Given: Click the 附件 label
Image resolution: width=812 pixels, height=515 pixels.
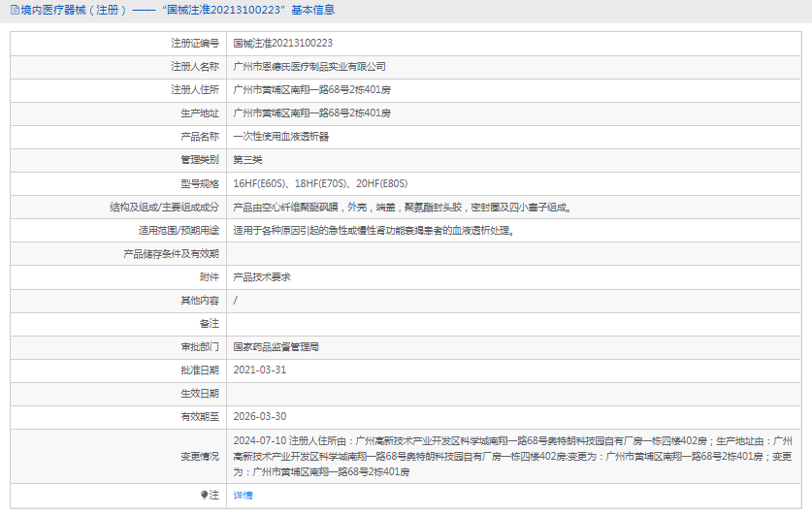Looking at the screenshot, I should (x=210, y=277).
